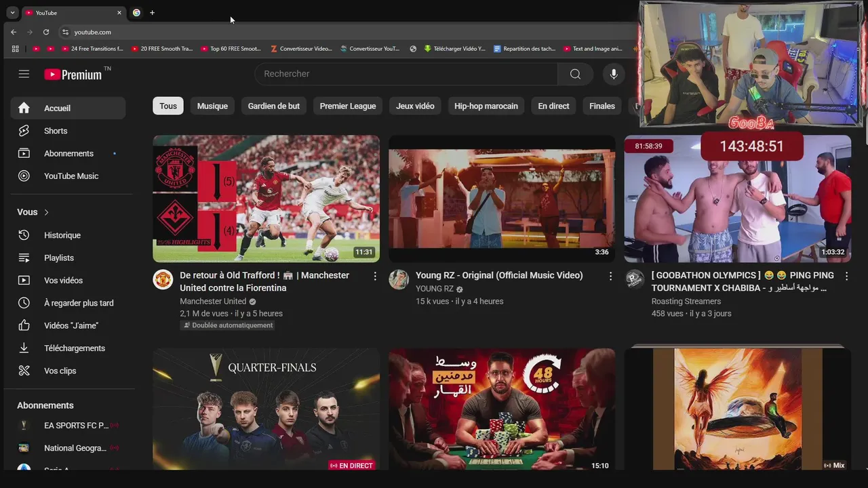Open EA SPORTS FC subscription channel
The width and height of the screenshot is (868, 488).
tap(68, 426)
